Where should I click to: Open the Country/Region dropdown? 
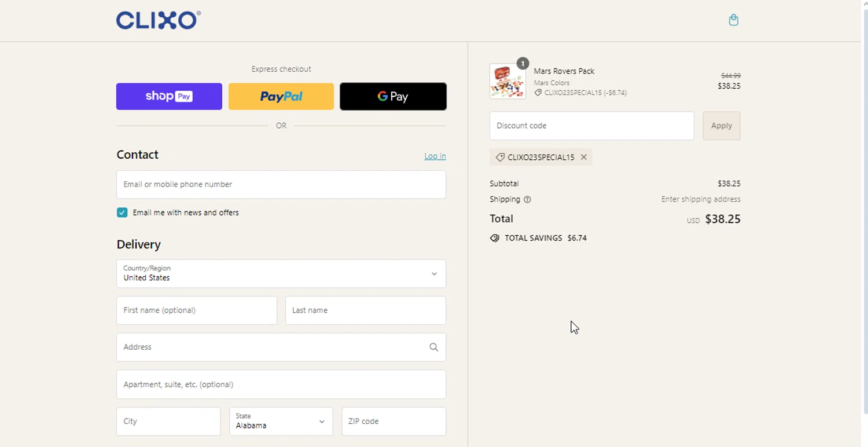[281, 273]
